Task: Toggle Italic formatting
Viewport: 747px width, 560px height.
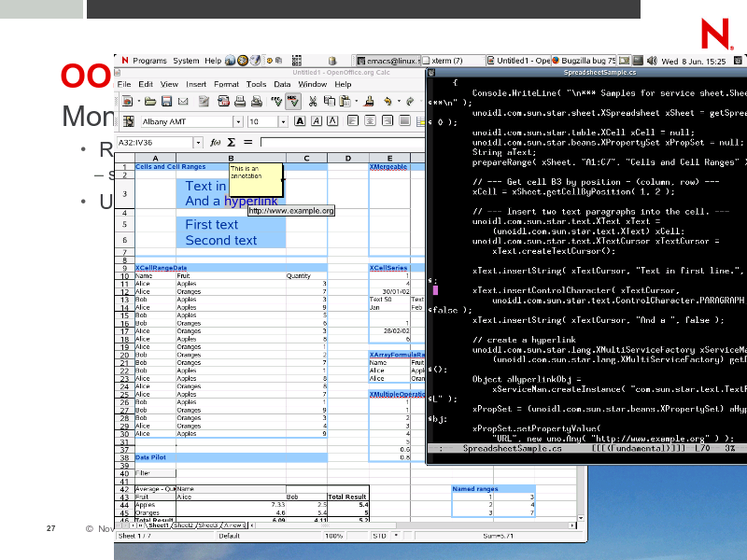Action: tap(317, 121)
